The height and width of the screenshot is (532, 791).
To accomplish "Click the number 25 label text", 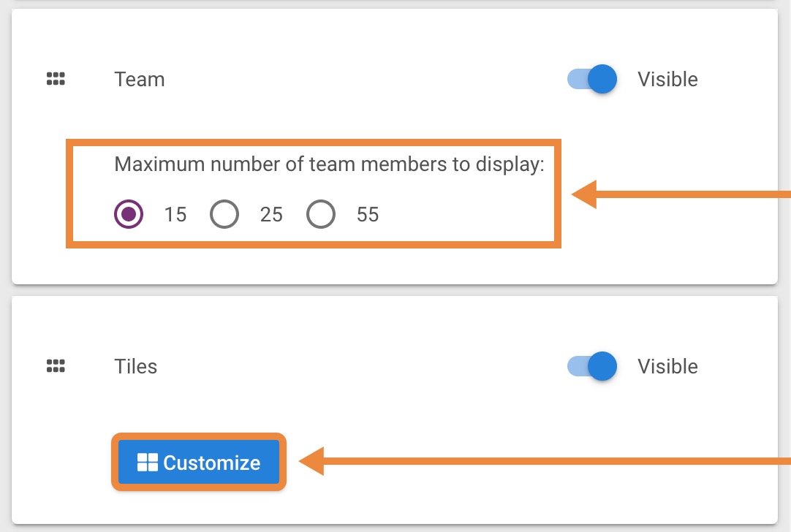I will (x=271, y=215).
